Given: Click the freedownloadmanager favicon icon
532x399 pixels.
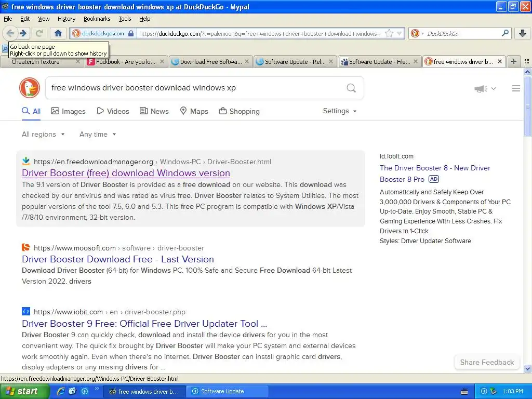Looking at the screenshot, I should (x=26, y=161).
